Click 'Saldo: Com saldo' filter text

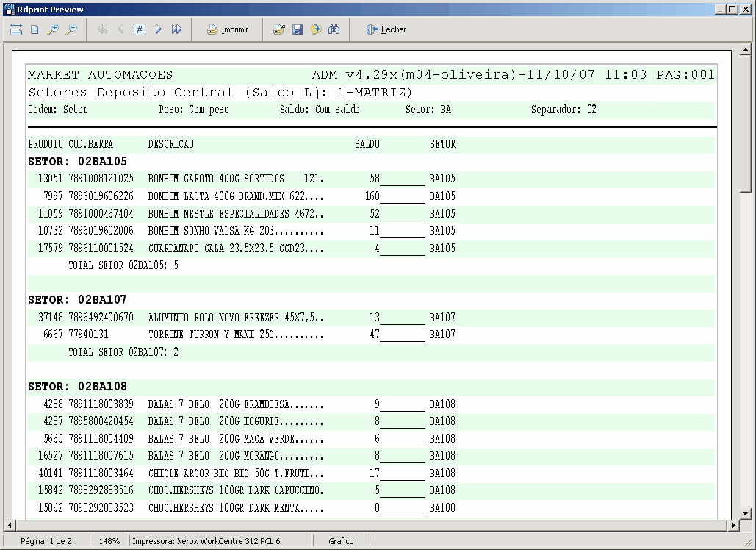320,110
